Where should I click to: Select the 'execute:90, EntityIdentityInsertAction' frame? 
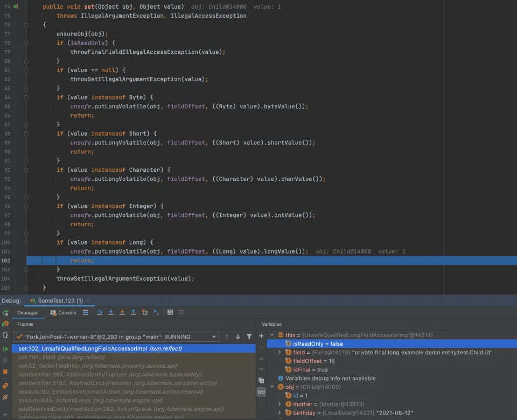click(x=134, y=391)
